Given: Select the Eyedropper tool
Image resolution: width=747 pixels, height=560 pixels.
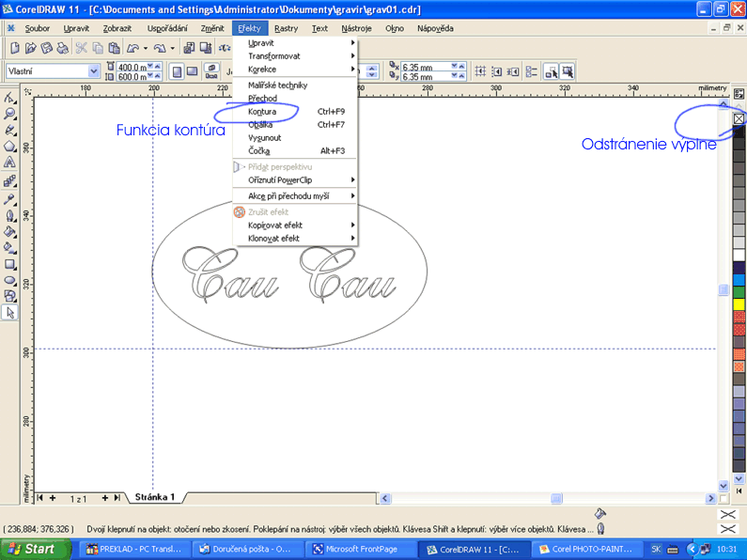Looking at the screenshot, I should [x=9, y=199].
